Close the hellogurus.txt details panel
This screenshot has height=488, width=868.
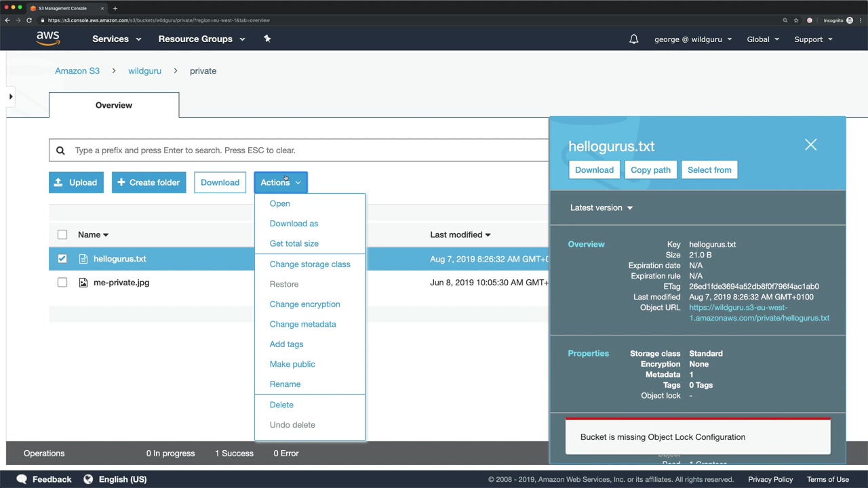810,144
